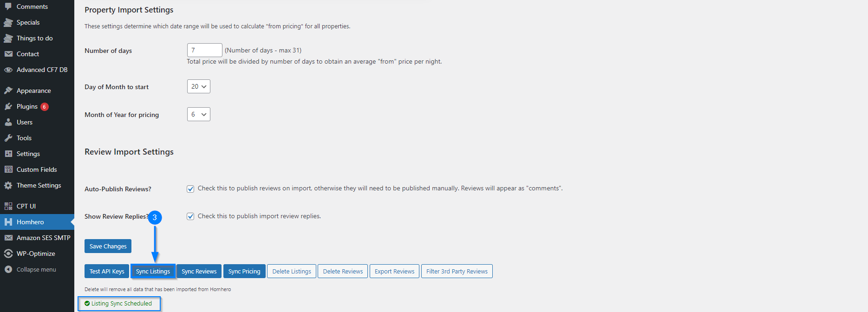Click the Users person icon
The width and height of the screenshot is (868, 312).
tap(8, 122)
